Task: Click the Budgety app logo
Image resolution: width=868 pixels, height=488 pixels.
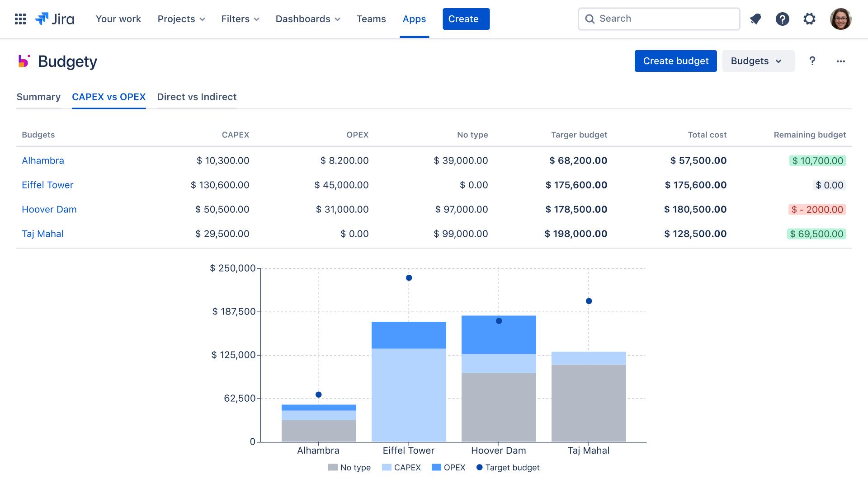Action: coord(24,61)
